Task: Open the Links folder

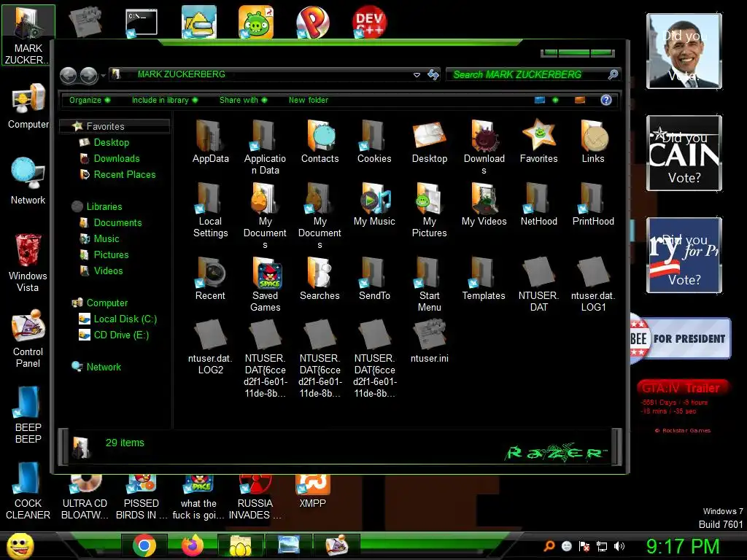Action: click(x=593, y=141)
